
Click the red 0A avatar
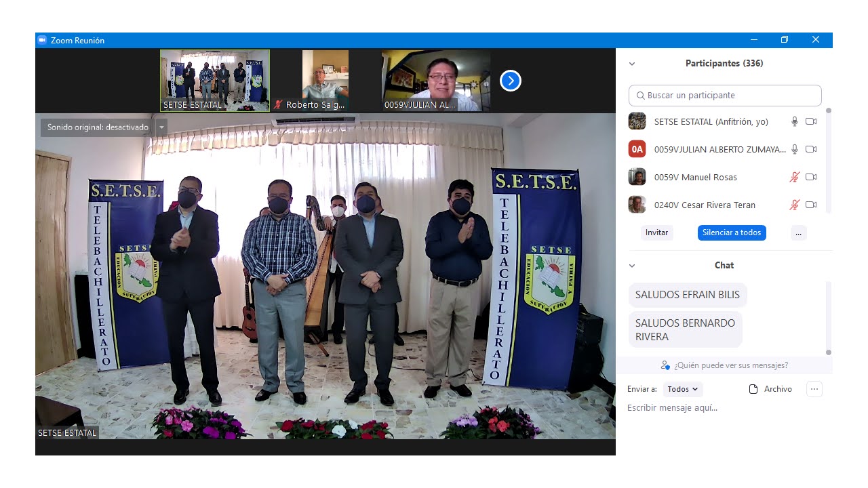click(637, 149)
